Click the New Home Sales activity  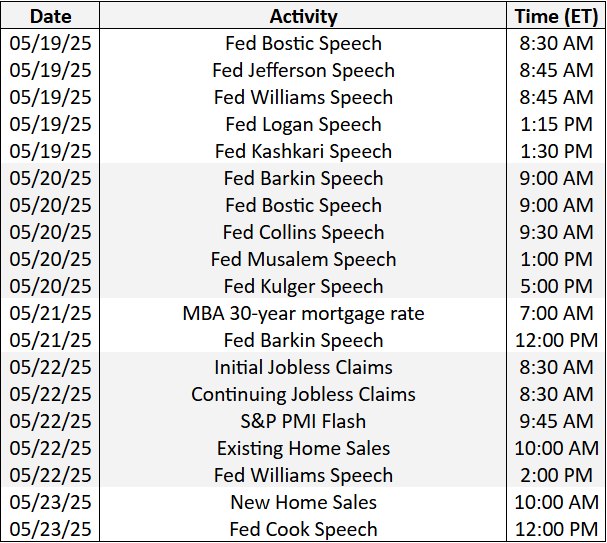[303, 503]
